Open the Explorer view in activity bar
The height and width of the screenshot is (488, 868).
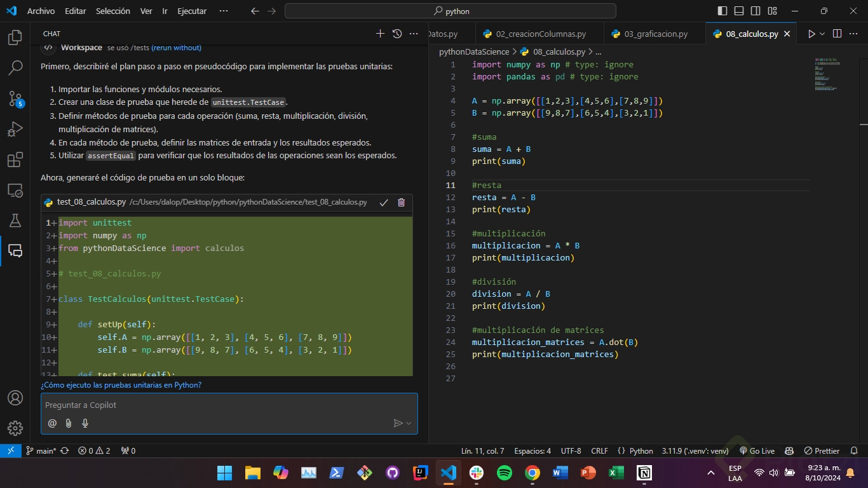[x=15, y=38]
